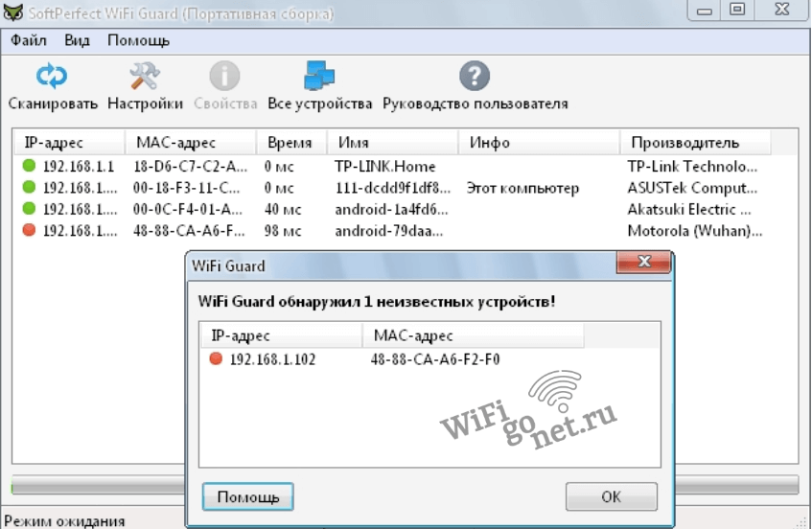Click MAC-адрес header in dialog list
This screenshot has width=812, height=529.
(473, 335)
